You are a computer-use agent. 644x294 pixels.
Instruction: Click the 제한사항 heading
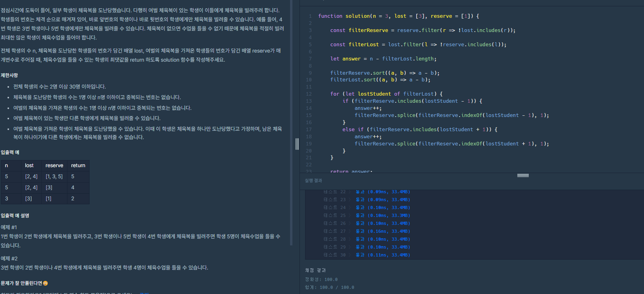pos(9,75)
